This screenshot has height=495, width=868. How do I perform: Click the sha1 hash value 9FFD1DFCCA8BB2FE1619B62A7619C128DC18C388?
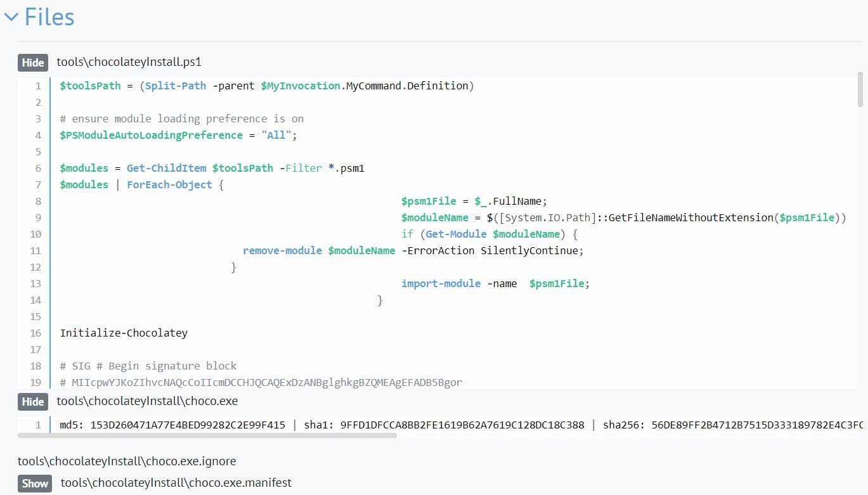(x=462, y=425)
